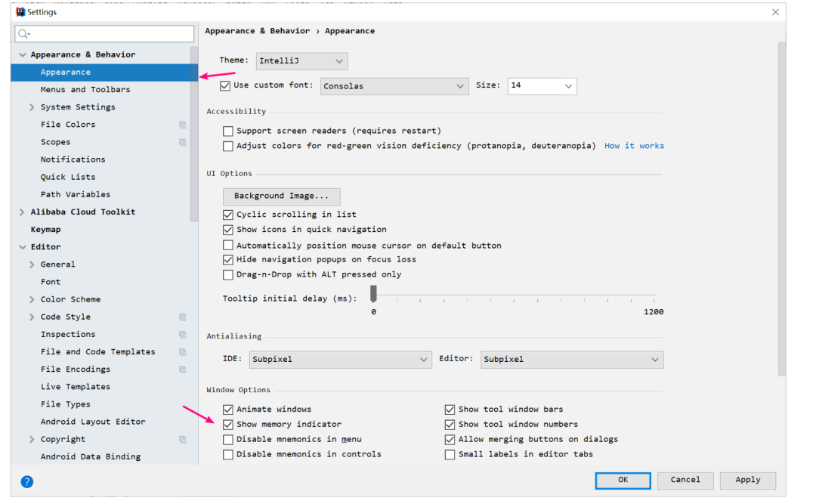Image resolution: width=816 pixels, height=504 pixels.
Task: Select Keymap in the settings tree
Action: point(46,230)
